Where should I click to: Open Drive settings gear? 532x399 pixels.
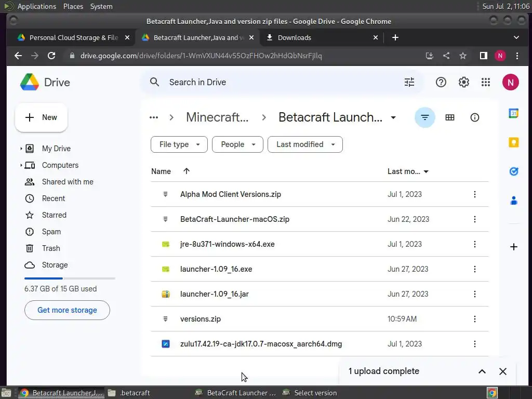point(463,82)
